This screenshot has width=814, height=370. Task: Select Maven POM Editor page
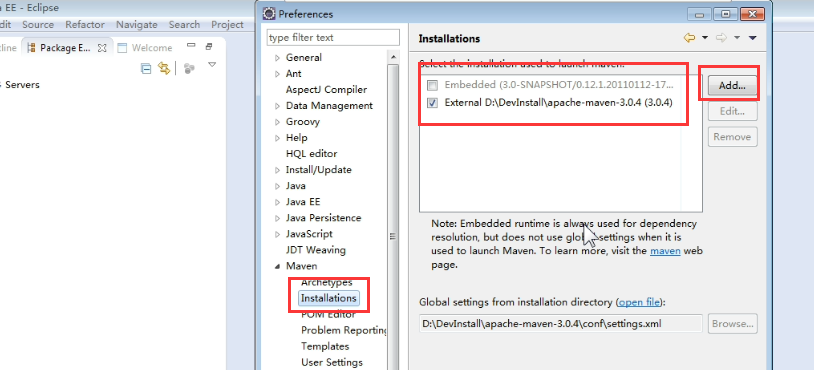pos(328,314)
